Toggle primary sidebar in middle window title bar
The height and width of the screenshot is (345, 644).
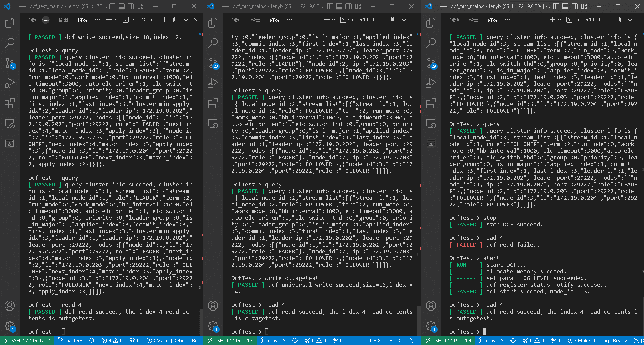330,6
